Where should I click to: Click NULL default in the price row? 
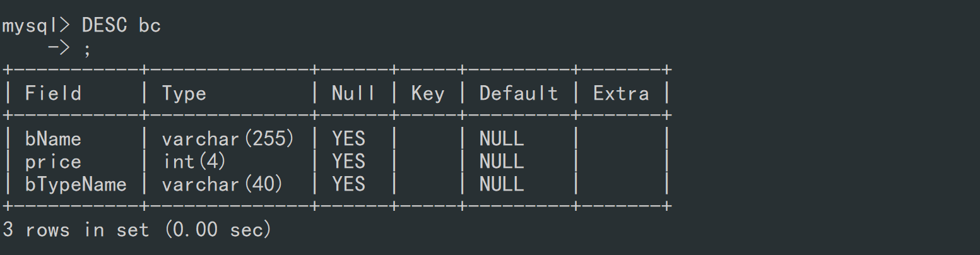(502, 161)
